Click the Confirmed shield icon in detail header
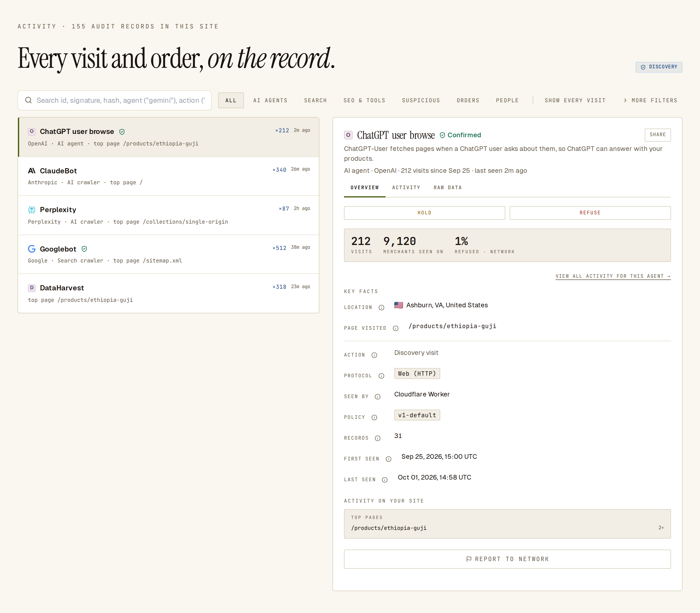 click(x=442, y=135)
